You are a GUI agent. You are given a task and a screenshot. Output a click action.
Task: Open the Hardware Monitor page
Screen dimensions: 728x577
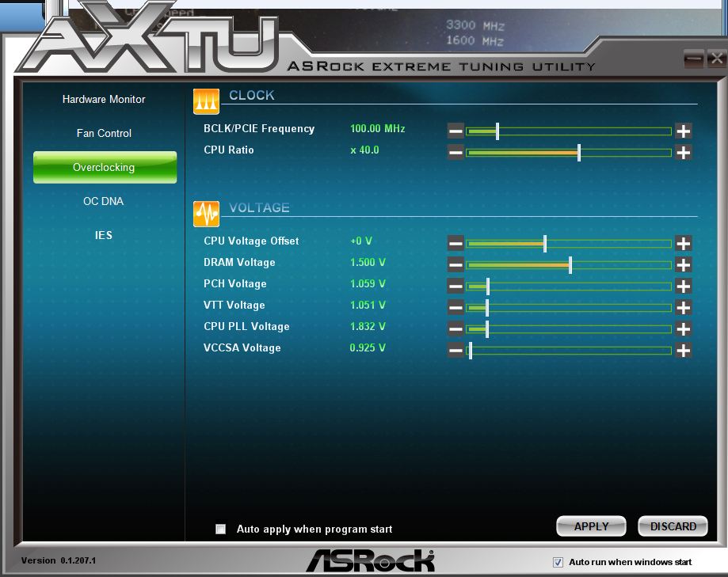[x=104, y=99]
